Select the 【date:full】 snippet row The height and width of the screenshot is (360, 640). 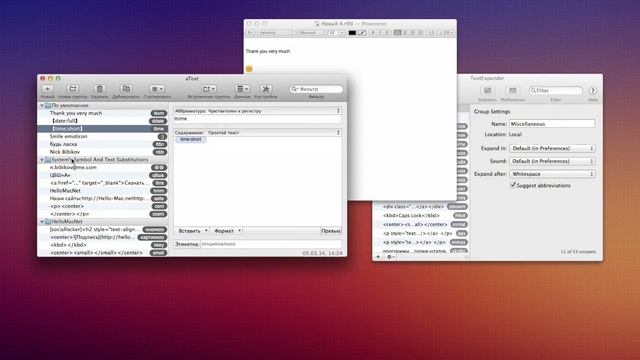tap(102, 121)
